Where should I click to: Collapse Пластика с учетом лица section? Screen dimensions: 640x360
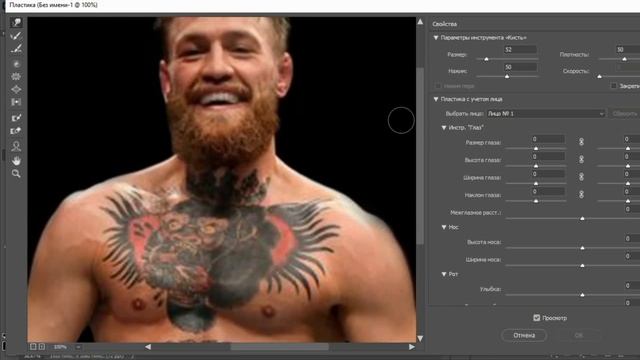[436, 99]
